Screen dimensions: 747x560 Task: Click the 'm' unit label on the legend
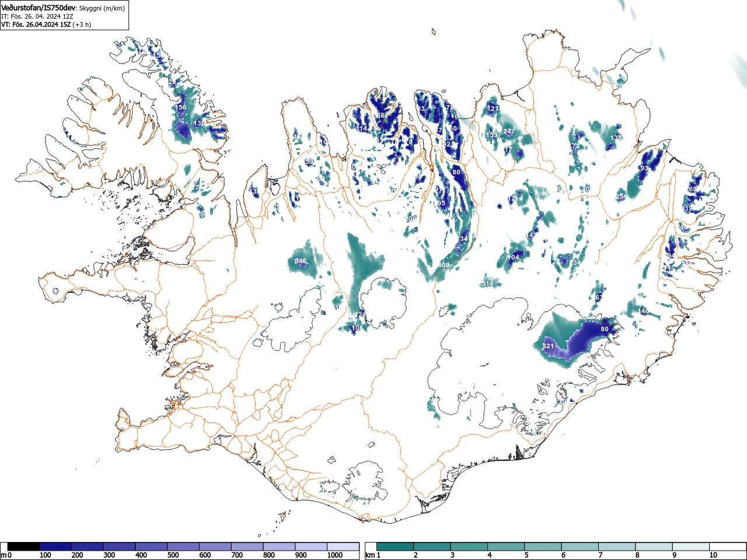pos(4,555)
